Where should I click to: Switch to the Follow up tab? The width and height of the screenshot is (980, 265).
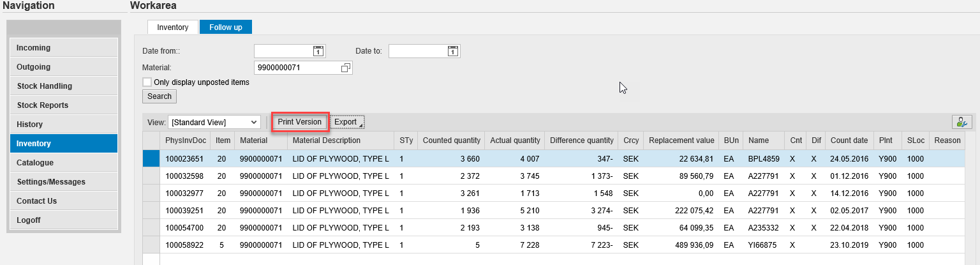coord(226,27)
